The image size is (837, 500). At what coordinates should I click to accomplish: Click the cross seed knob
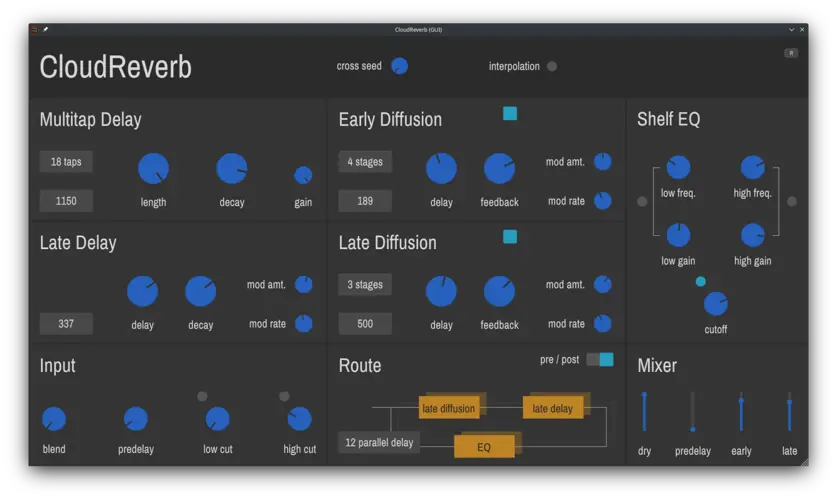399,66
